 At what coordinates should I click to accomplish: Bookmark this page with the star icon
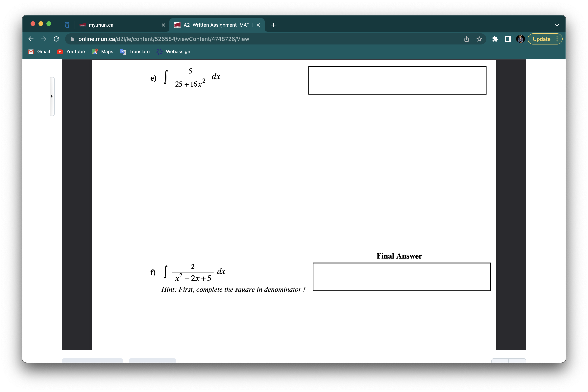point(479,39)
